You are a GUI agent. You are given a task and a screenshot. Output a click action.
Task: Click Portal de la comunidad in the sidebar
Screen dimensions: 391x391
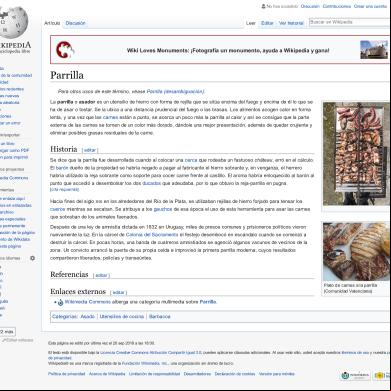16,76
